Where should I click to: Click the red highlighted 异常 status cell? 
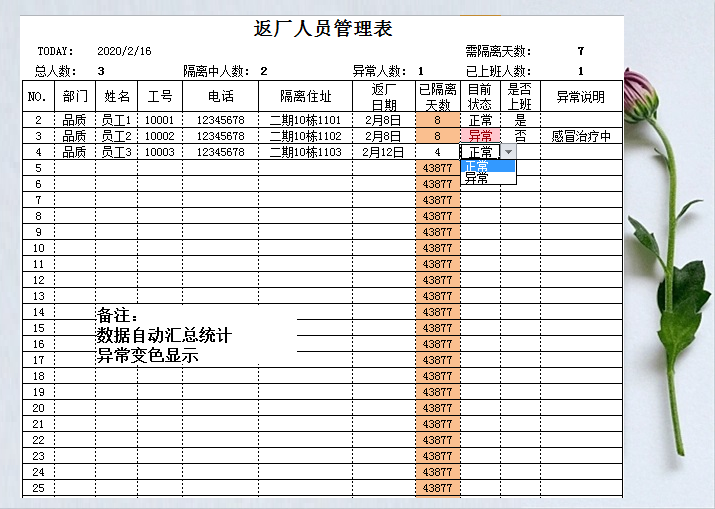tap(480, 136)
